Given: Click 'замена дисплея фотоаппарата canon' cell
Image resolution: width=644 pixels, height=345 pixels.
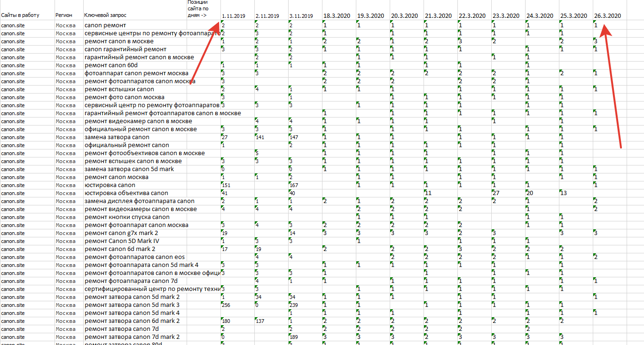Looking at the screenshot, I should pos(139,201).
